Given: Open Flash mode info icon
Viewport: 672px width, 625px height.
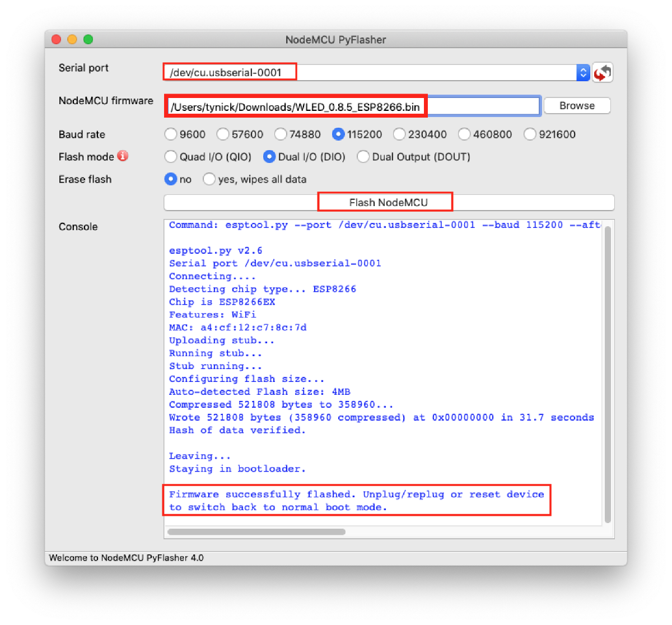Looking at the screenshot, I should 123,156.
